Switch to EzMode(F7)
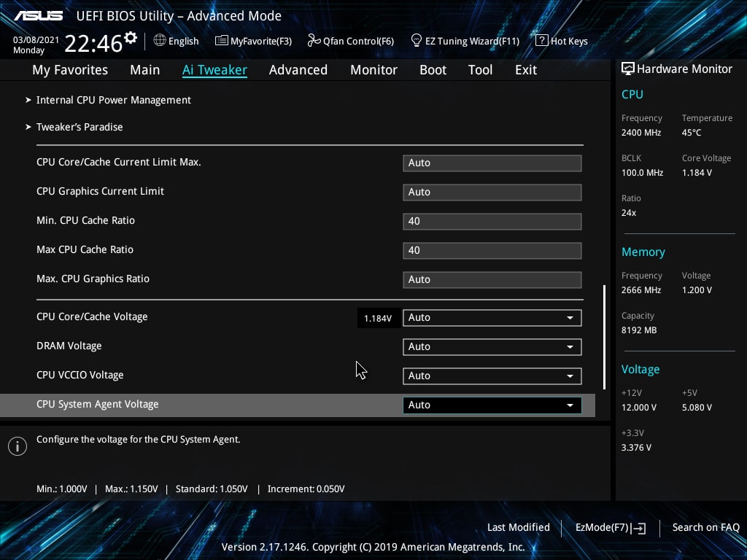 [602, 527]
